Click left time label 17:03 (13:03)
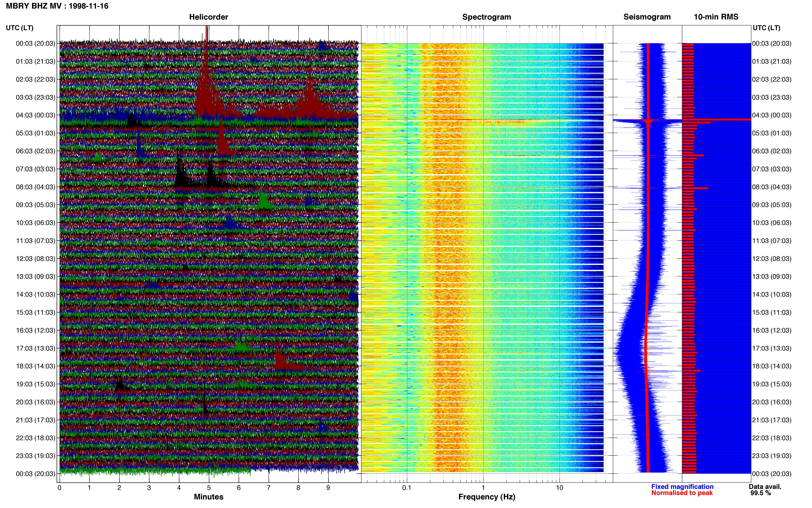812x508 pixels. click(36, 348)
